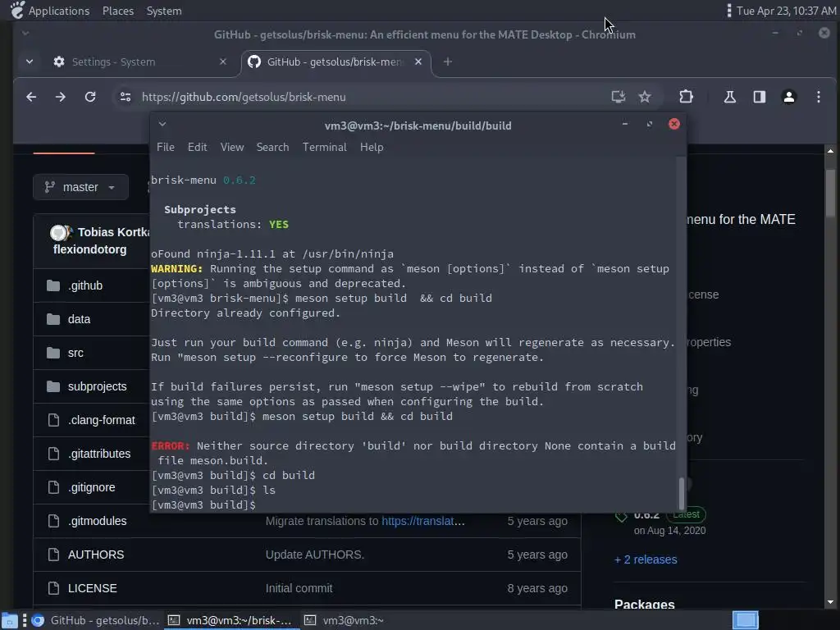Screen dimensions: 840x630
Task: Open flexiondotorg author link
Action: (90, 249)
